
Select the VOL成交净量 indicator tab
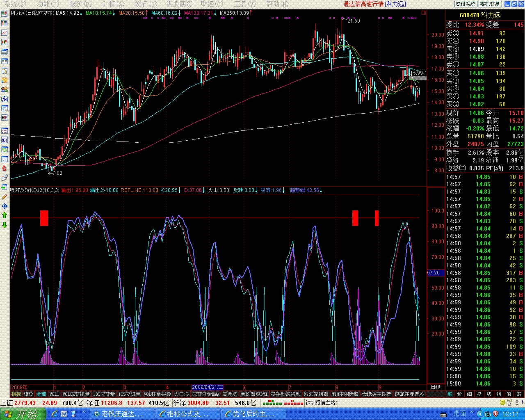[76, 394]
